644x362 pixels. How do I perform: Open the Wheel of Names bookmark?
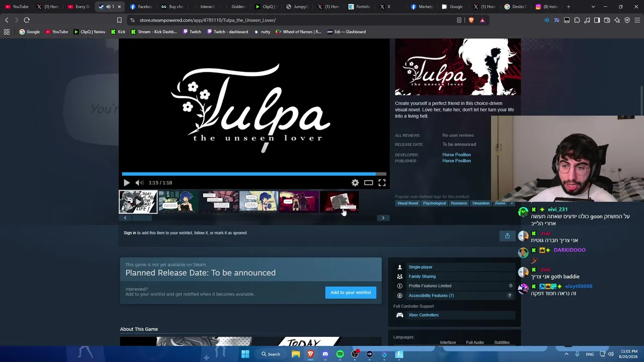298,32
